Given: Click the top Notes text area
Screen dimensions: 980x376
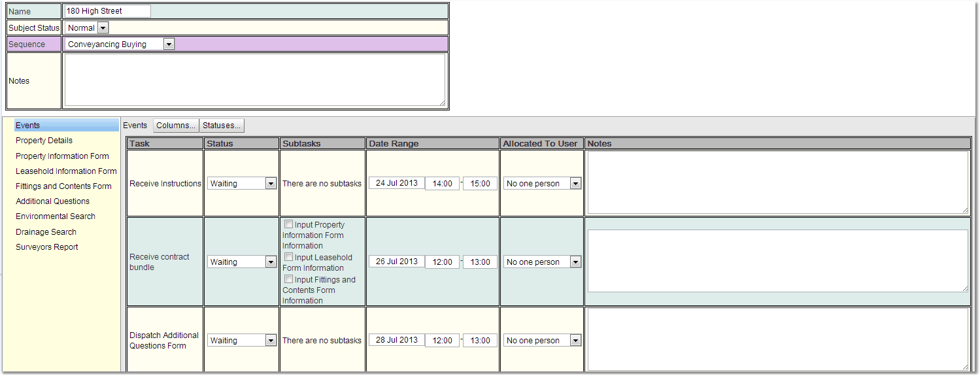Looking at the screenshot, I should (x=254, y=80).
